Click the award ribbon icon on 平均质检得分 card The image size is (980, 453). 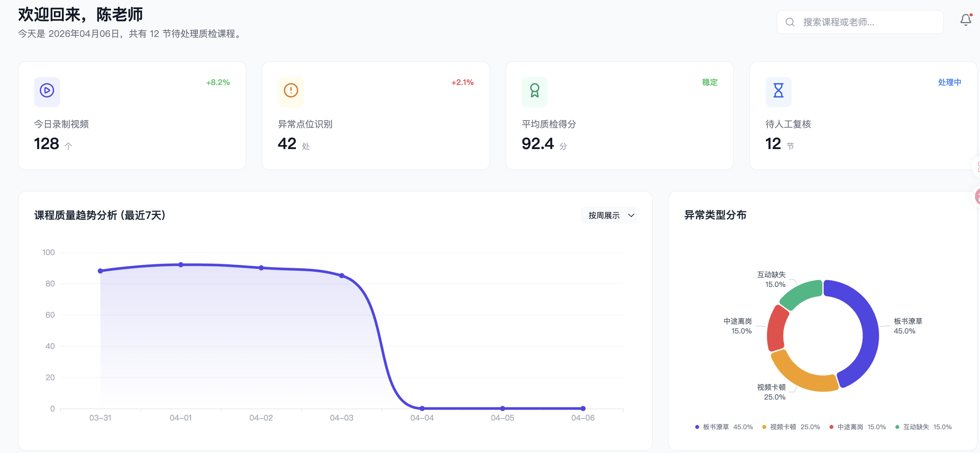pos(535,90)
